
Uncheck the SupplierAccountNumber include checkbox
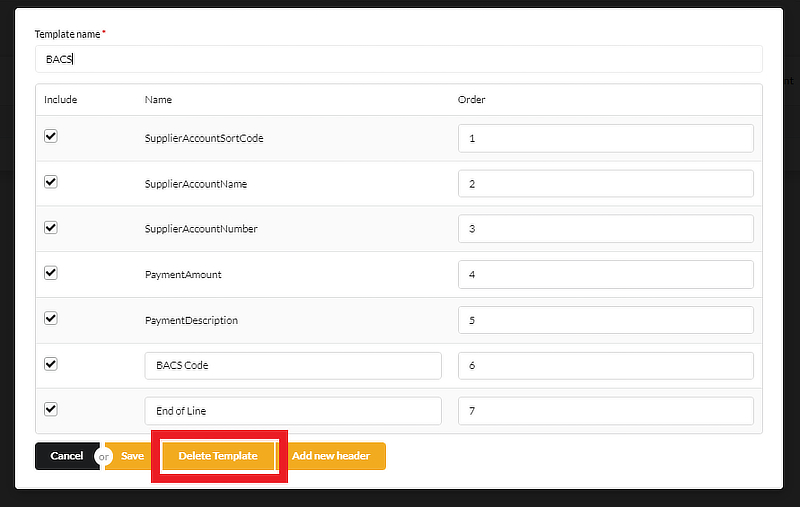tap(51, 227)
